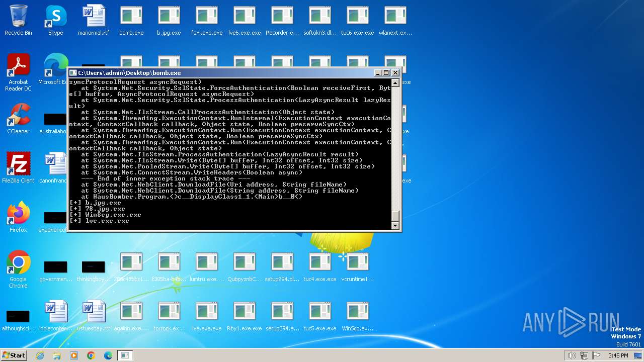Click the '[+] 78.jpg.exe' console line
Image resolution: width=644 pixels, height=362 pixels.
97,209
